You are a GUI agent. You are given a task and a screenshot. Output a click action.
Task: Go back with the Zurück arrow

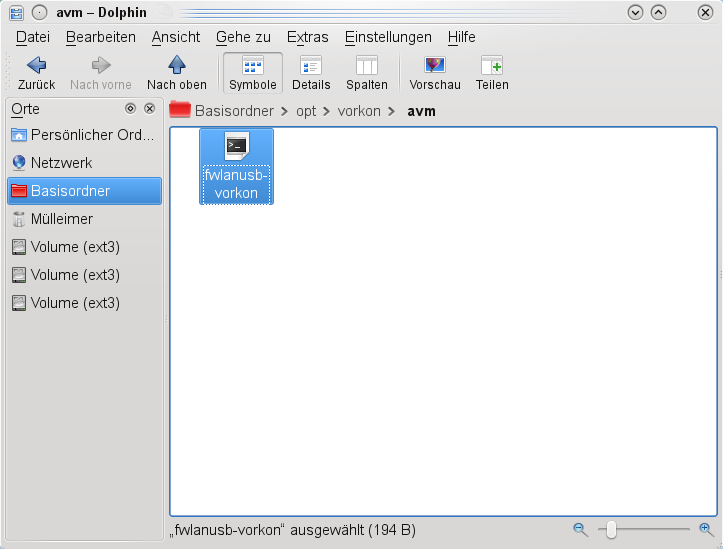pyautogui.click(x=36, y=73)
